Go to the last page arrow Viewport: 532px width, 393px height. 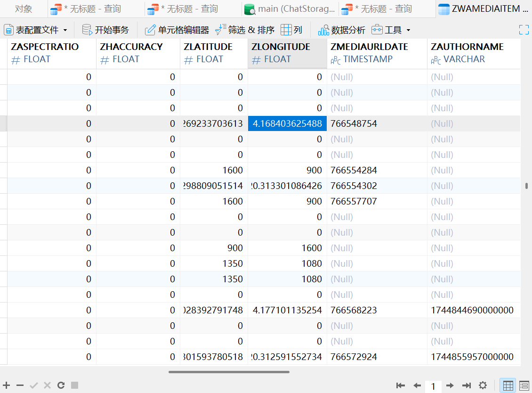467,385
